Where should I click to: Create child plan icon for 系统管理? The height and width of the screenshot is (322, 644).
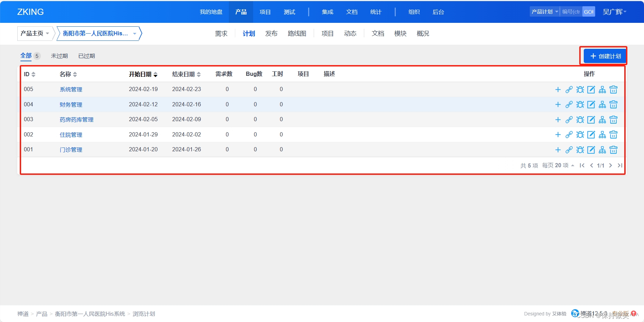click(602, 90)
